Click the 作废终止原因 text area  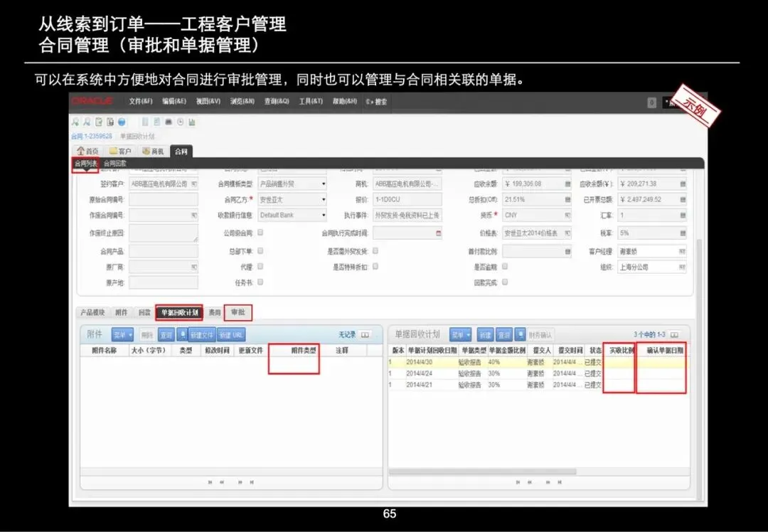click(164, 233)
